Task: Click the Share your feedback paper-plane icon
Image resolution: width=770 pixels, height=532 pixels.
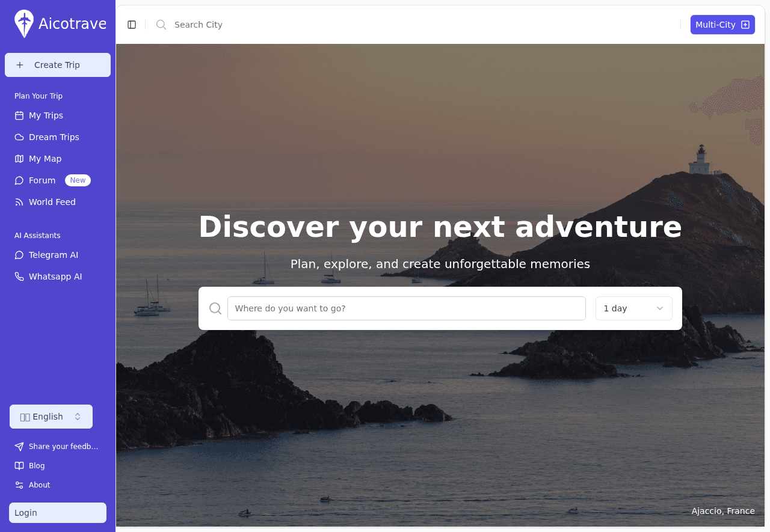Action: (x=19, y=447)
